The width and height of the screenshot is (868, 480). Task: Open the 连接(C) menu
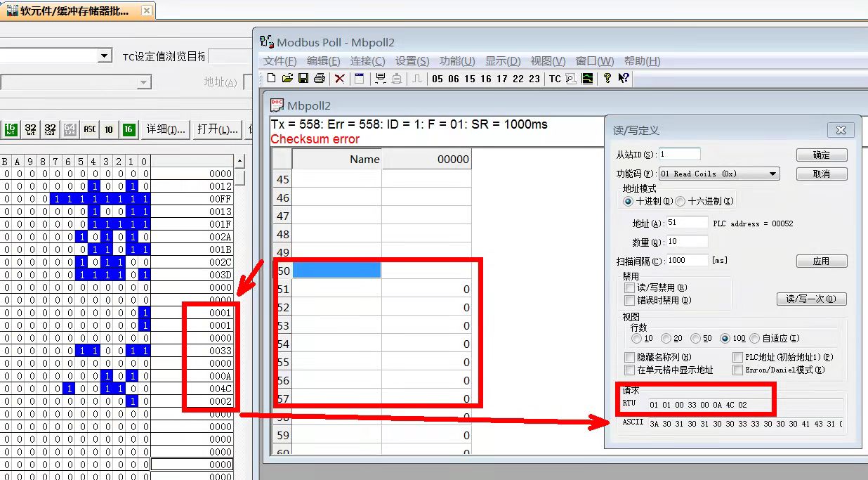[x=367, y=61]
